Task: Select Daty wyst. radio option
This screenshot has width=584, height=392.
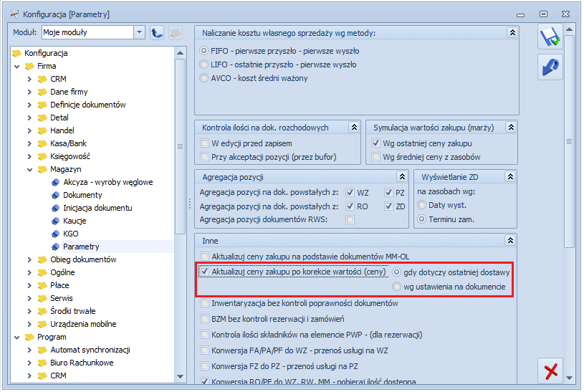Action: pyautogui.click(x=421, y=205)
